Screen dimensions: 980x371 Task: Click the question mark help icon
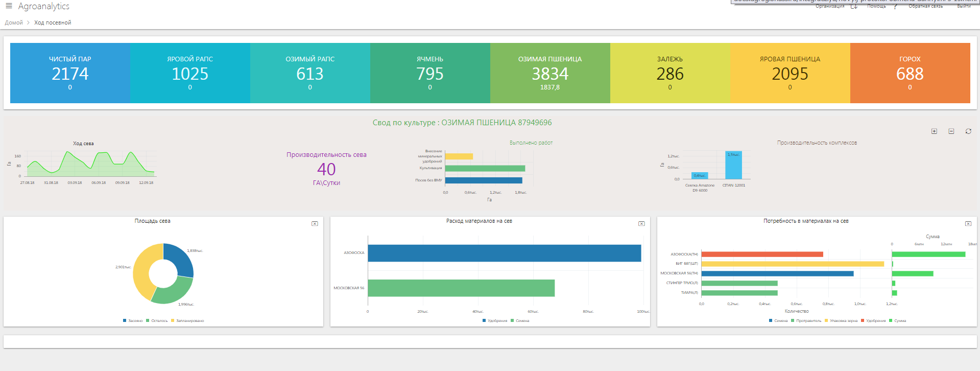[x=895, y=7]
